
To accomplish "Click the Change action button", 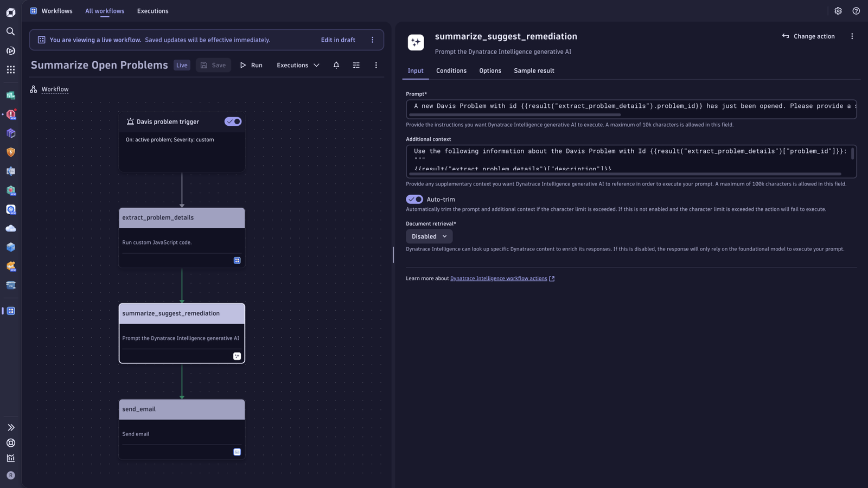I will tap(808, 36).
